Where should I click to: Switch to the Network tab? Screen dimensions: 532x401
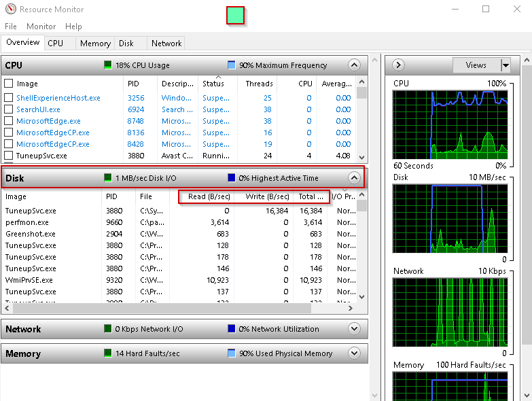tap(166, 43)
